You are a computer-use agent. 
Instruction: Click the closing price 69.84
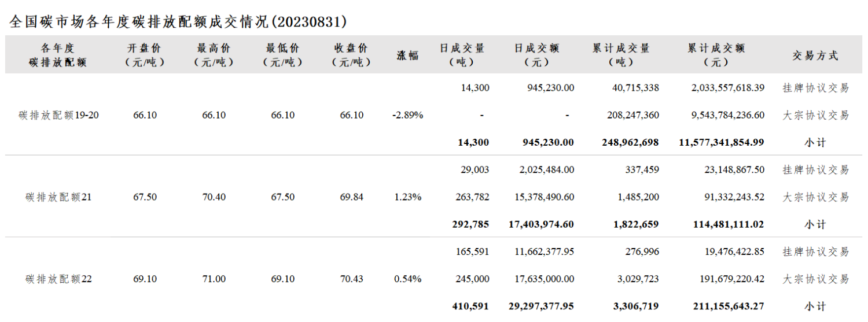[352, 197]
